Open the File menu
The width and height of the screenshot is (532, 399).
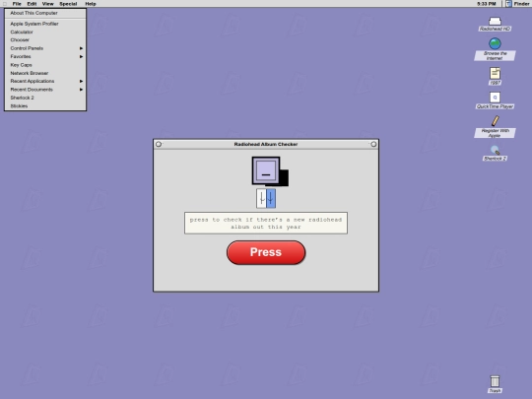17,4
